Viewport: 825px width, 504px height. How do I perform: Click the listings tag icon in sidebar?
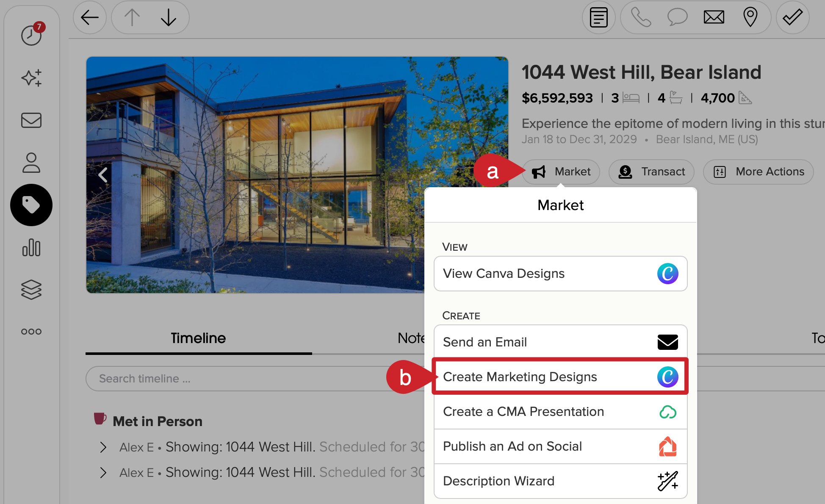tap(31, 205)
